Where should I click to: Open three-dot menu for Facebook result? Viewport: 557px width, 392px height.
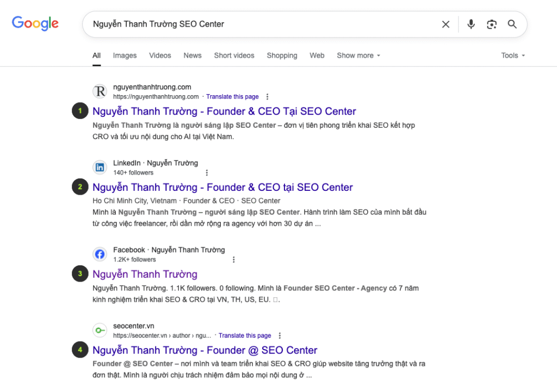[234, 260]
